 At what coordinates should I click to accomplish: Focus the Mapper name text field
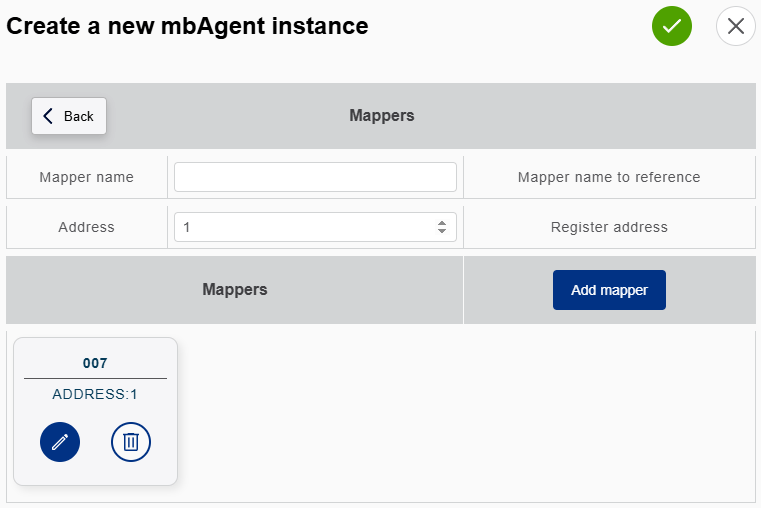pos(315,177)
